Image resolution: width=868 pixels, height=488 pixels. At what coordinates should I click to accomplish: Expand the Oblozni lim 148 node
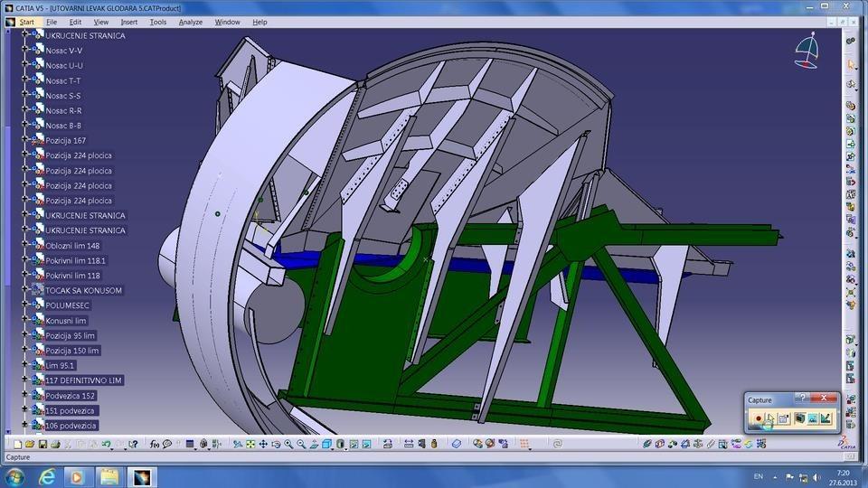pos(24,244)
